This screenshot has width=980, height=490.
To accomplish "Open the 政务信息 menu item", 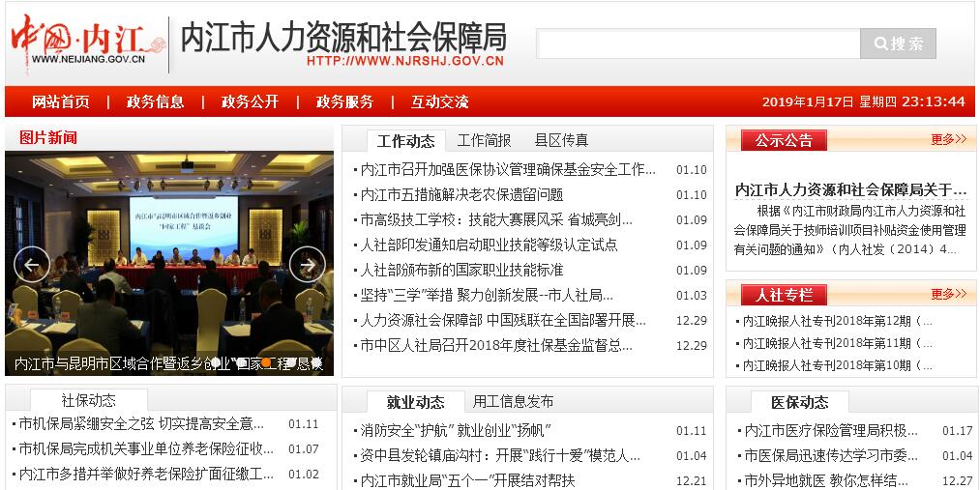I will [155, 101].
